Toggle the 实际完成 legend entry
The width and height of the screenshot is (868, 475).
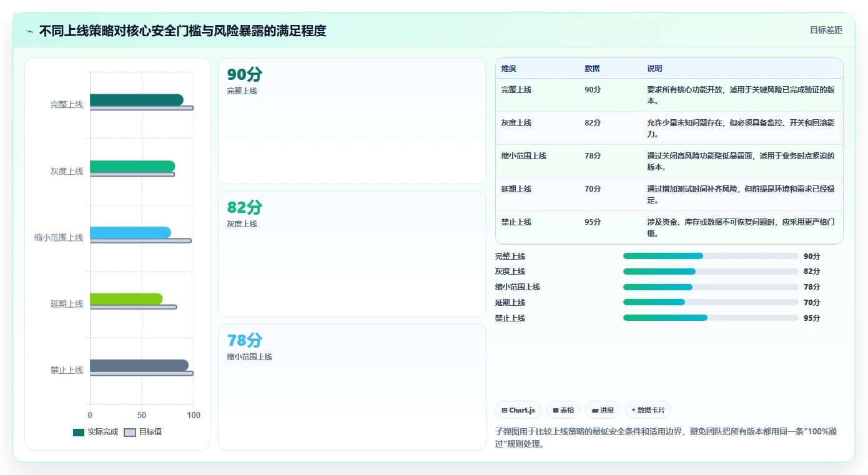(96, 432)
